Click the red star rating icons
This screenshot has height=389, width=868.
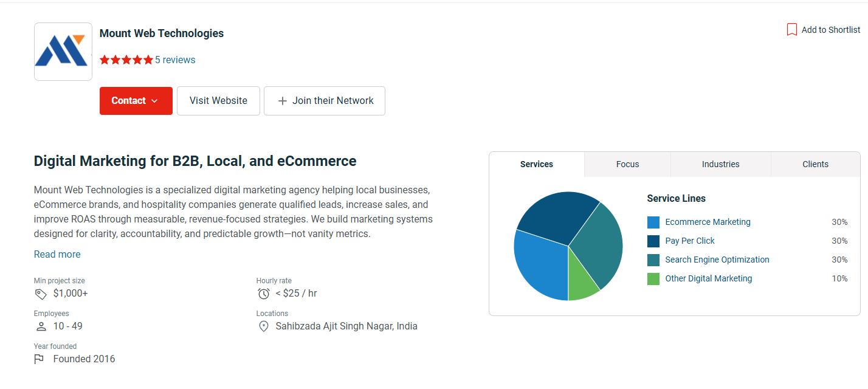[x=126, y=60]
